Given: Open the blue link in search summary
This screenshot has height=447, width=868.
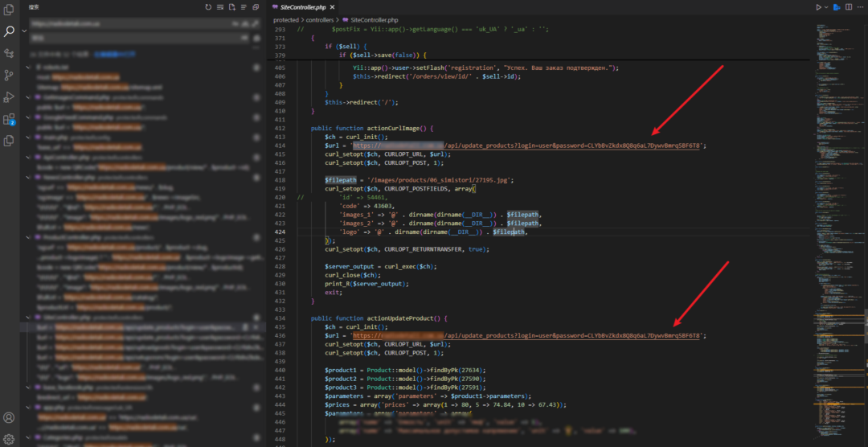Looking at the screenshot, I should 113,55.
